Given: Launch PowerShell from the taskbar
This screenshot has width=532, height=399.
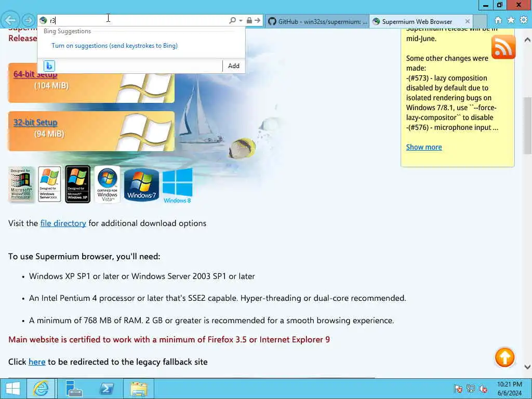Looking at the screenshot, I should [x=107, y=389].
